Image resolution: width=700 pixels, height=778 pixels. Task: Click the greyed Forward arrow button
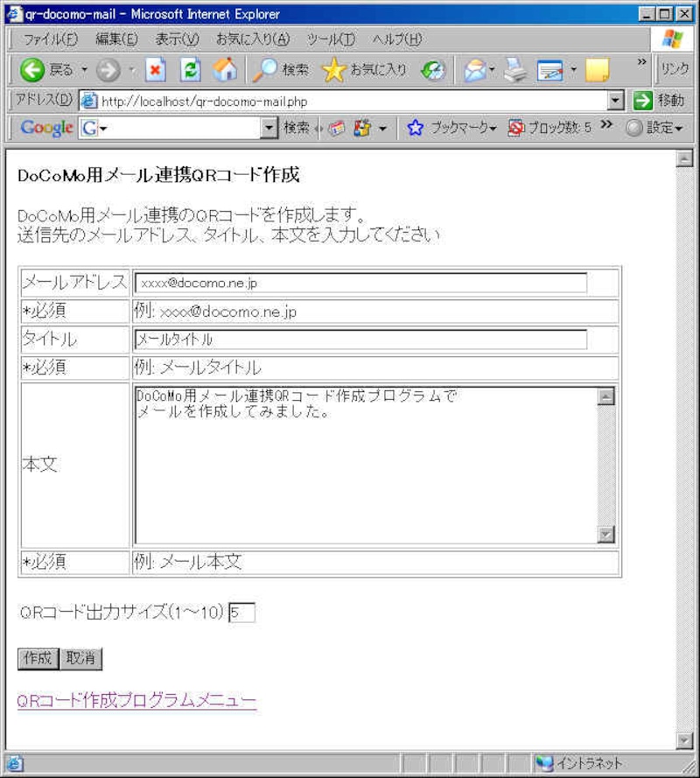tap(108, 70)
